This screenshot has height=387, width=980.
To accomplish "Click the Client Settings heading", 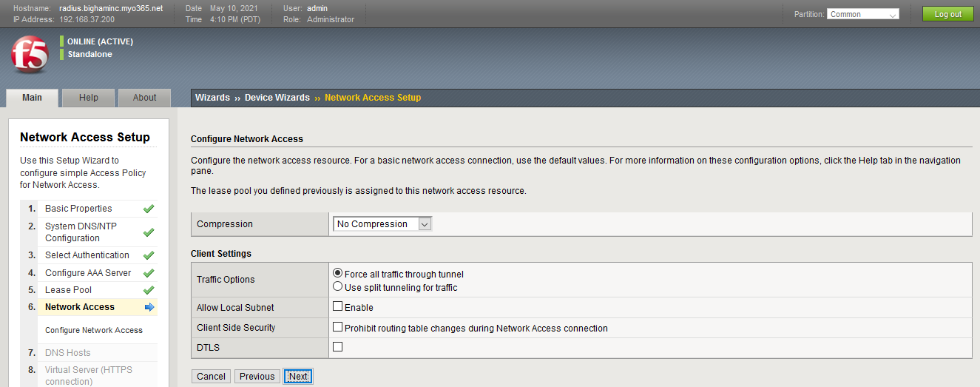I will pyautogui.click(x=221, y=254).
